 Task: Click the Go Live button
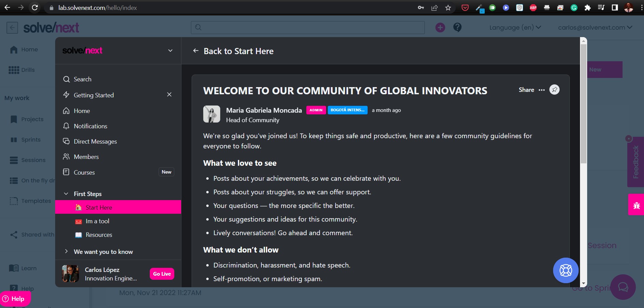click(x=162, y=274)
